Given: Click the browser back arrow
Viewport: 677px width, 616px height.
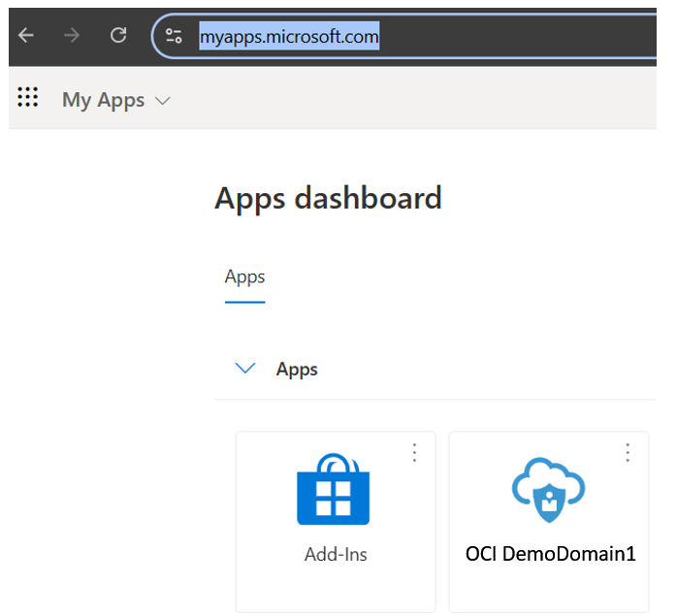Looking at the screenshot, I should click(26, 36).
